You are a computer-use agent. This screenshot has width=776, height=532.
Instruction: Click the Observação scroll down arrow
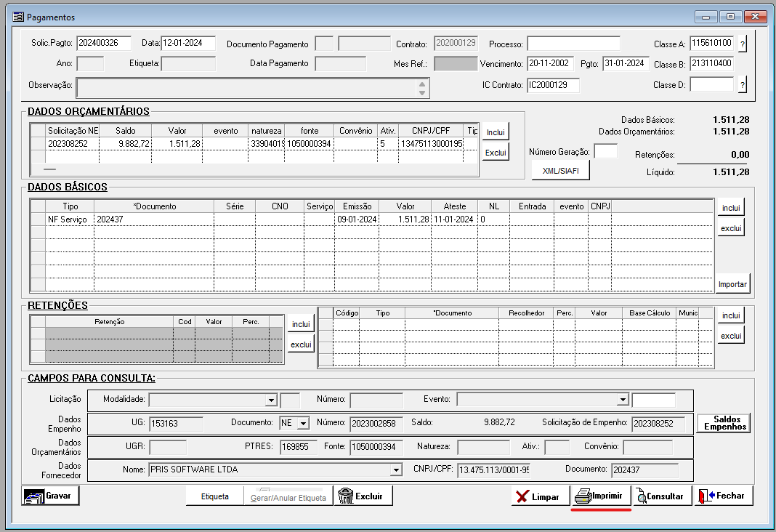coord(422,92)
